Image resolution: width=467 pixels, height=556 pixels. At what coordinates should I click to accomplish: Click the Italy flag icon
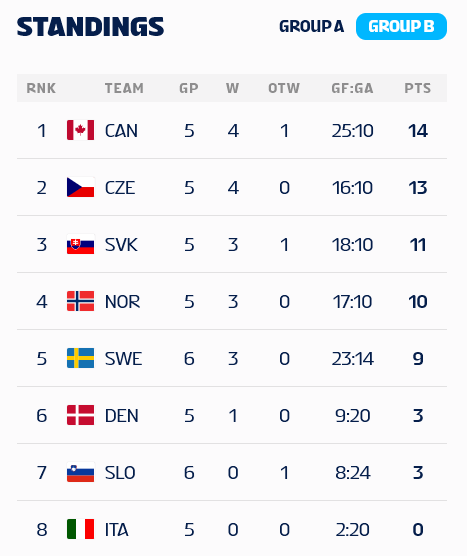click(80, 529)
